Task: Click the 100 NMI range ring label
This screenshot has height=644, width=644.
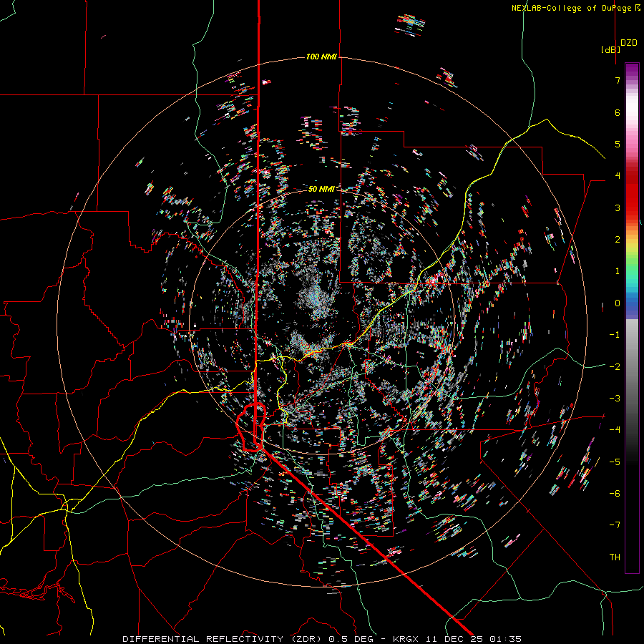Action: (x=321, y=57)
